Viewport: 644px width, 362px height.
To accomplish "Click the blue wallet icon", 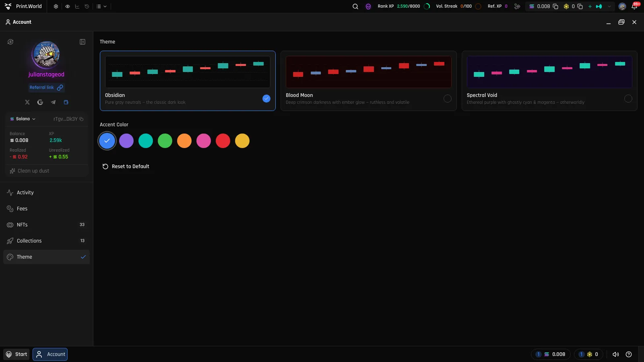I will point(66,102).
